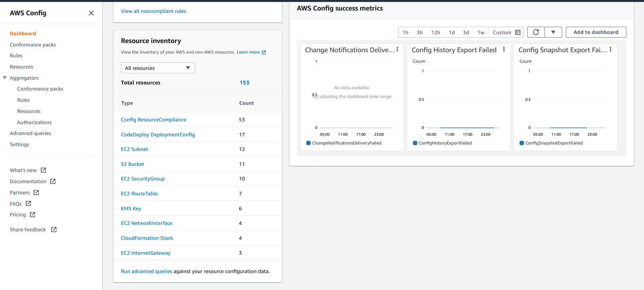
Task: Click the Count column header
Action: (247, 103)
